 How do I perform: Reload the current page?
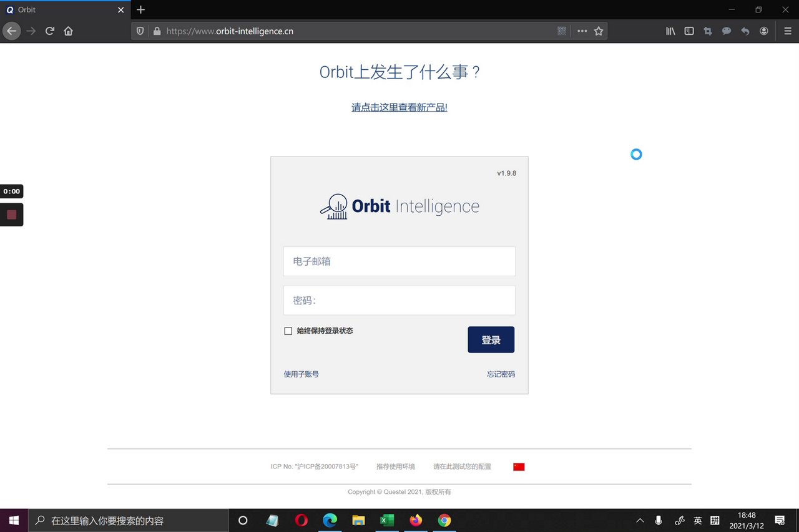(50, 31)
